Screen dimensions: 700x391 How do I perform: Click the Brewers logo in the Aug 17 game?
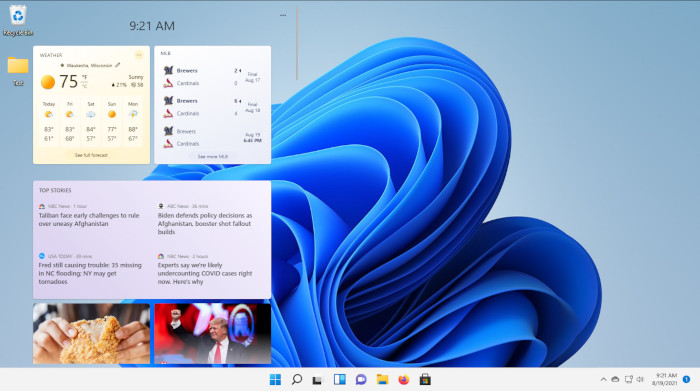(168, 70)
